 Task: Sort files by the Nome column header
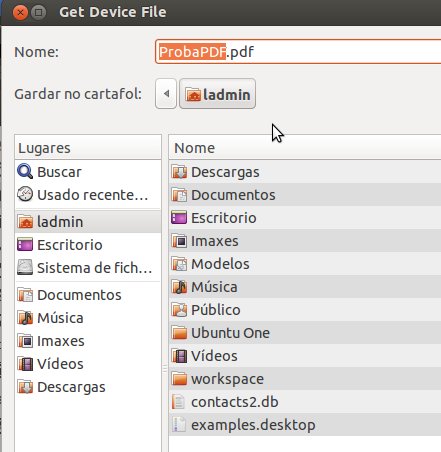pos(305,148)
